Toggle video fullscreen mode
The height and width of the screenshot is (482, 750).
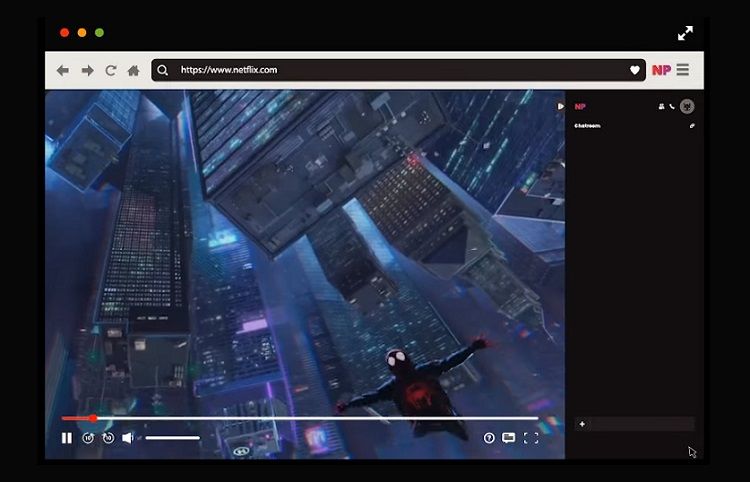click(x=531, y=438)
